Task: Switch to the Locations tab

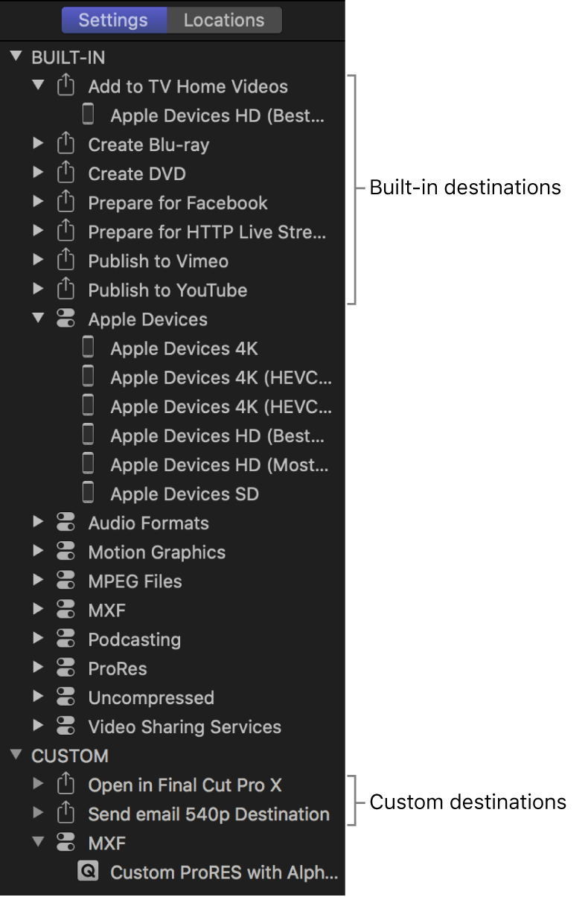Action: point(223,20)
